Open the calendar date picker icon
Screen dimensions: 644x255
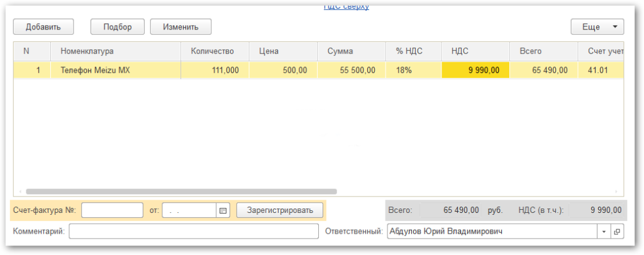click(223, 210)
